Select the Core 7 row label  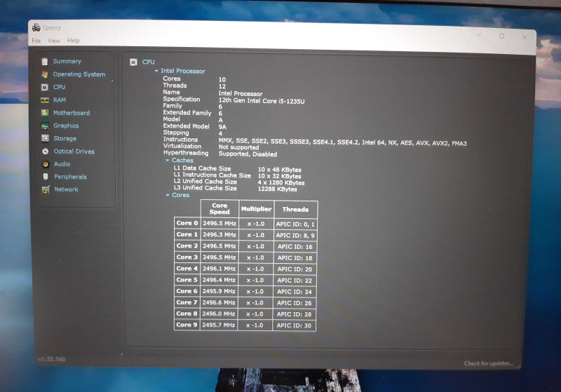coord(187,302)
